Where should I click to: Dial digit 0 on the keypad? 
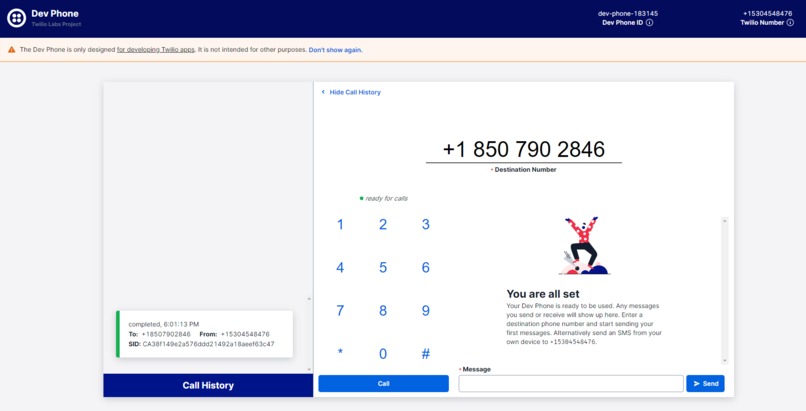[383, 354]
